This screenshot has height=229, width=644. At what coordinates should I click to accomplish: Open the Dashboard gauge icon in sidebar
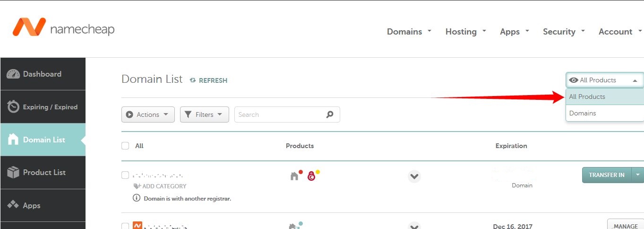pos(13,74)
